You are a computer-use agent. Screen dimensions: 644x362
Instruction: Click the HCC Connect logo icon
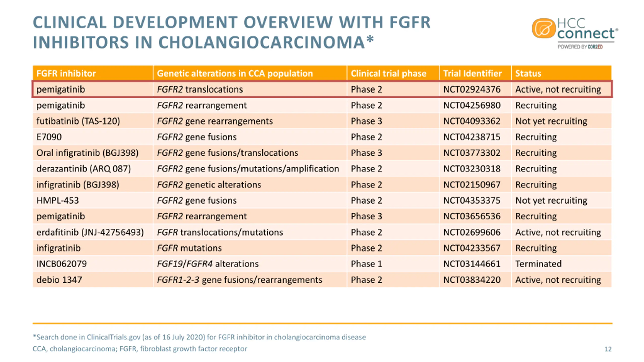click(x=543, y=28)
